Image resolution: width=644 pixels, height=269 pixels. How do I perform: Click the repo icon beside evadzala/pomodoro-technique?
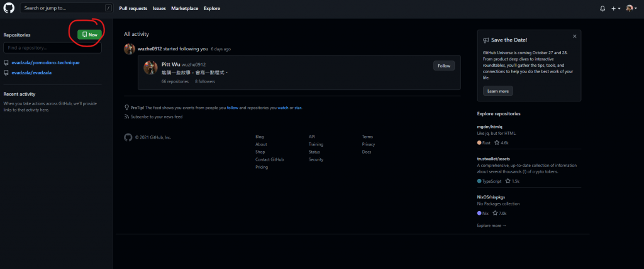[6, 63]
